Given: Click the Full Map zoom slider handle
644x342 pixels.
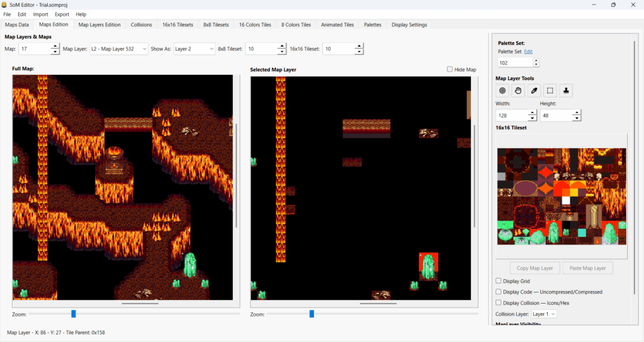Looking at the screenshot, I should point(74,314).
